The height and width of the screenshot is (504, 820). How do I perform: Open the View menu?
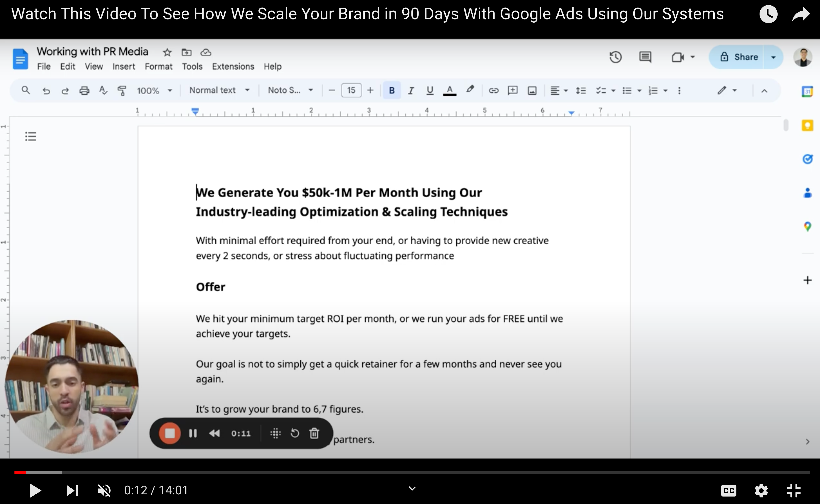(94, 67)
